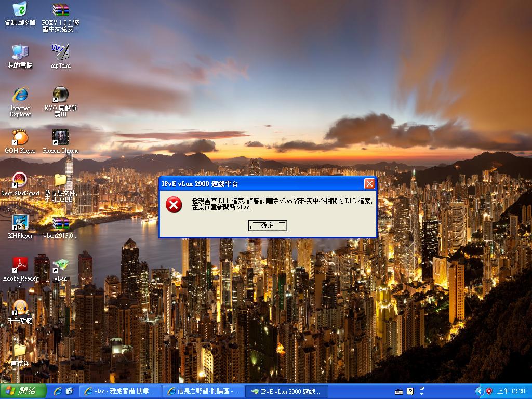Image resolution: width=532 pixels, height=399 pixels.
Task: Select the vLan2913 archive file icon
Action: click(x=61, y=223)
